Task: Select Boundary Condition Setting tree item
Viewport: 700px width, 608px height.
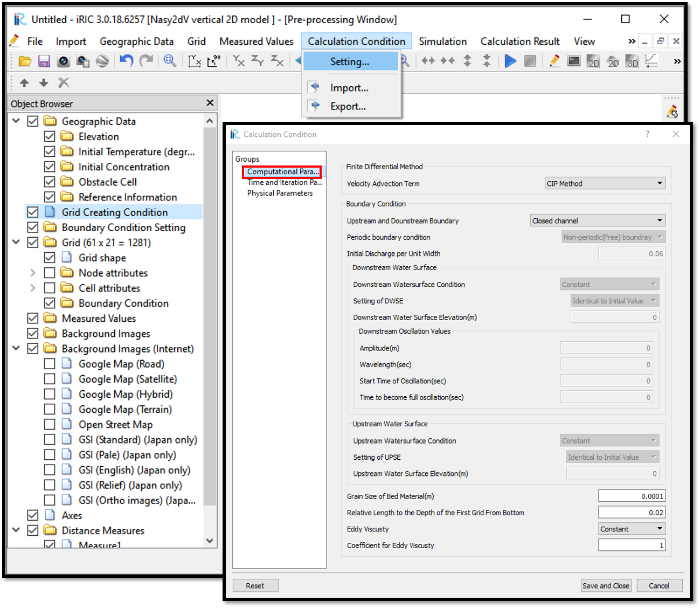Action: tap(123, 227)
